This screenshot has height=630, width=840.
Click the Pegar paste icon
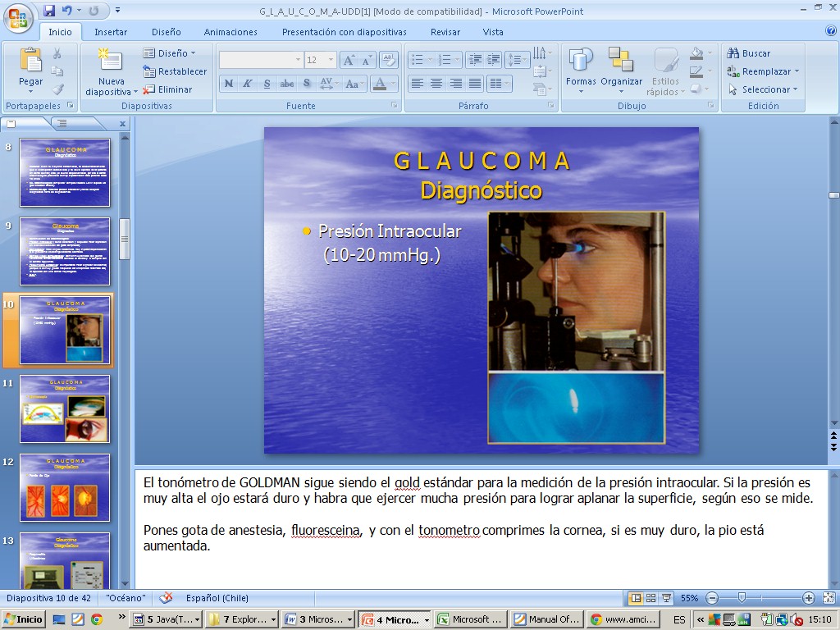pyautogui.click(x=30, y=61)
